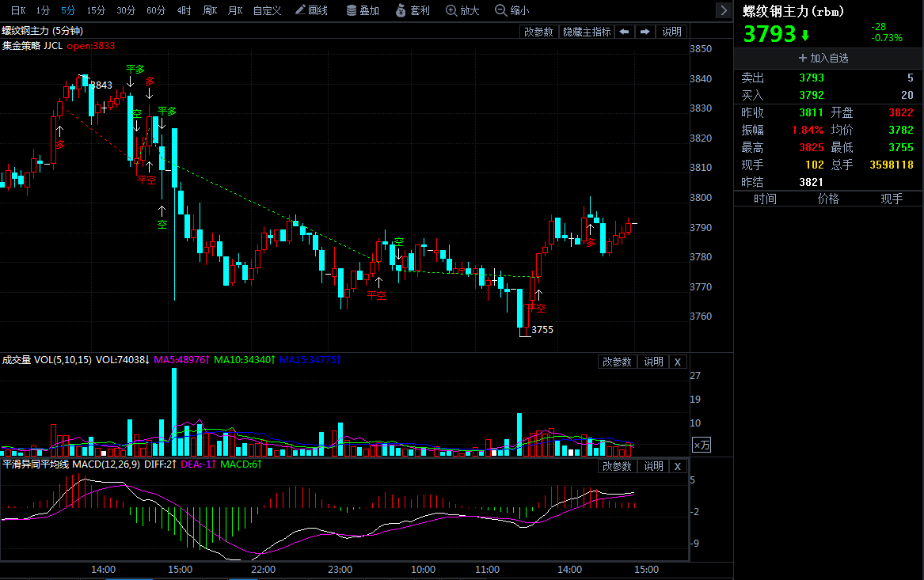Viewport: 924px width, 580px height.
Task: Switch to the 日K daily chart tab
Action: (x=17, y=10)
